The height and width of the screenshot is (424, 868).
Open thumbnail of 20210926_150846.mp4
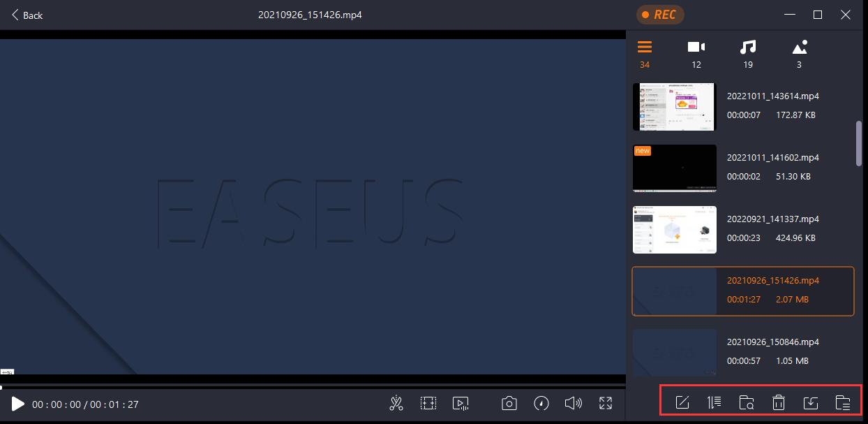(675, 352)
